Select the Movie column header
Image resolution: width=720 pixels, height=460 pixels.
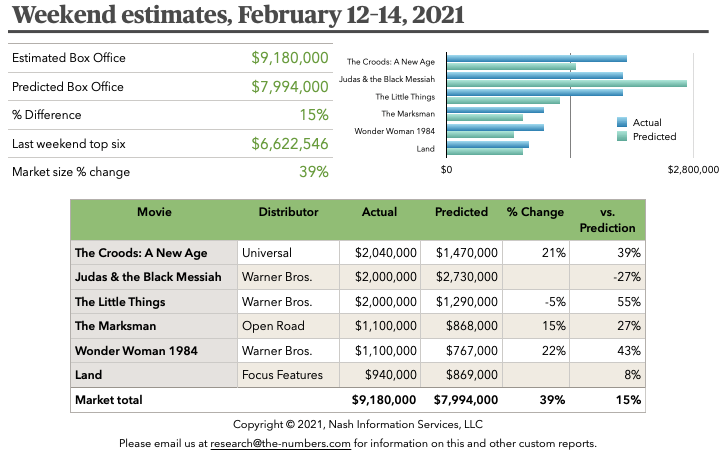(154, 212)
